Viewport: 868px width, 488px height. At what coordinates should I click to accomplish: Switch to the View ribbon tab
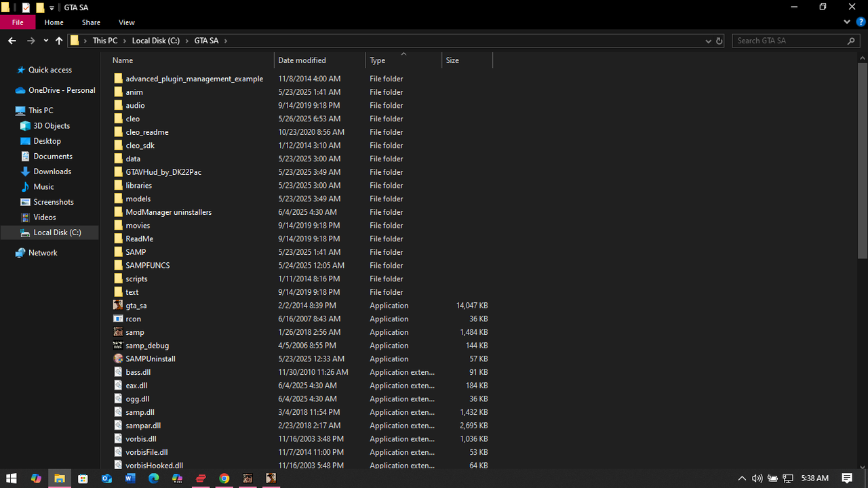click(x=126, y=22)
